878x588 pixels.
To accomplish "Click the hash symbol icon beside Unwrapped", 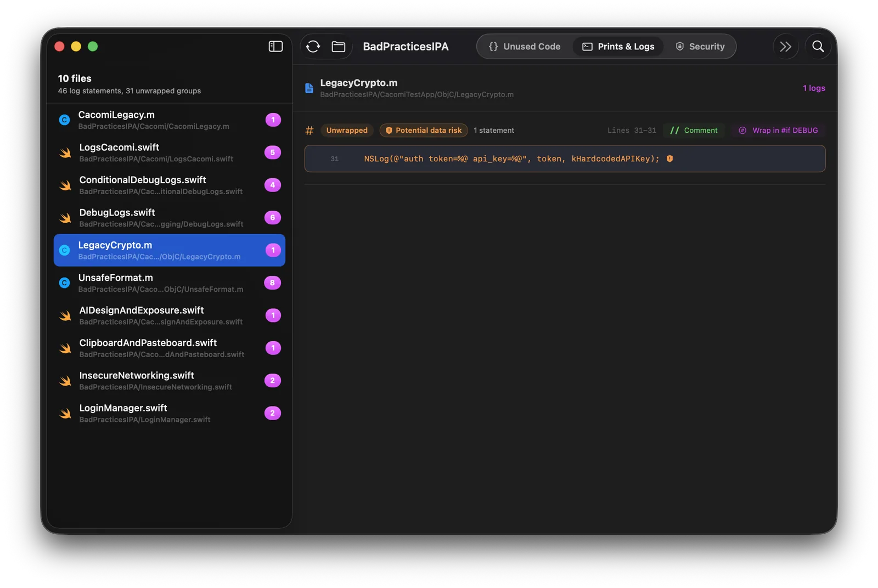I will [x=309, y=131].
